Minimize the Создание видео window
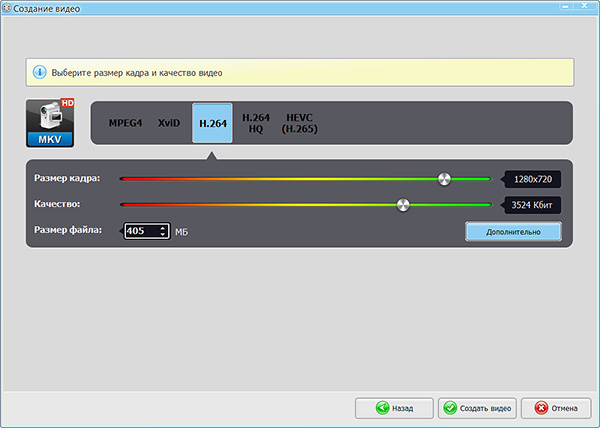Screen dimensions: 600x428 pos(566,6)
